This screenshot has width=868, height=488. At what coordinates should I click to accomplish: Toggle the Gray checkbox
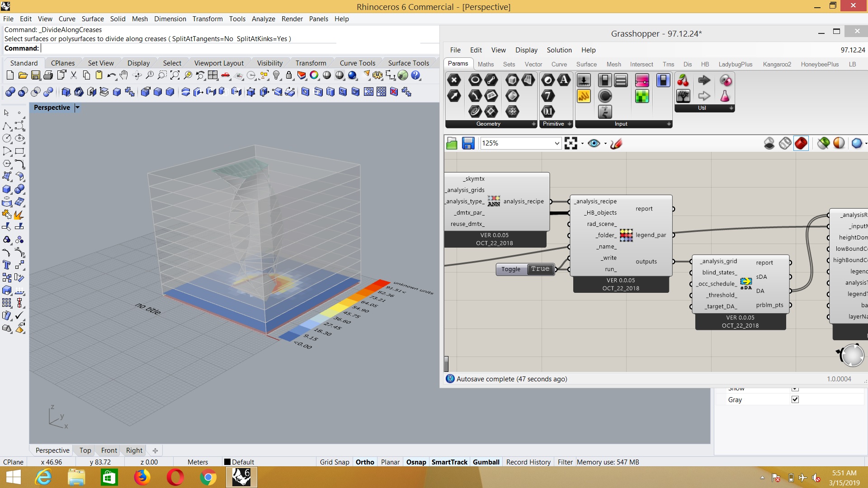coord(795,399)
